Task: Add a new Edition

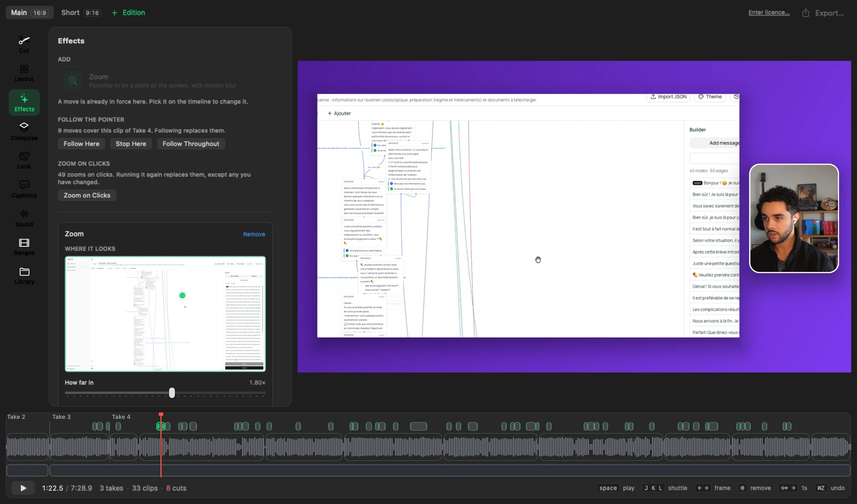Action: point(128,12)
